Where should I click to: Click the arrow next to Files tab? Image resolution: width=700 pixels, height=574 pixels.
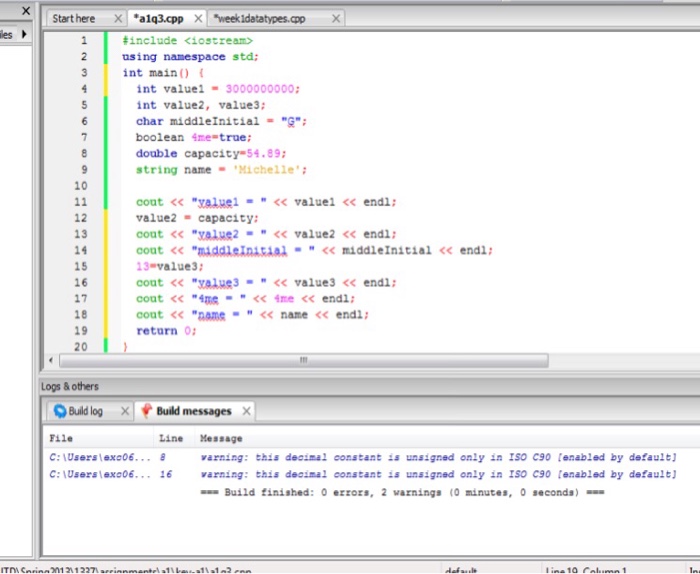pos(24,34)
